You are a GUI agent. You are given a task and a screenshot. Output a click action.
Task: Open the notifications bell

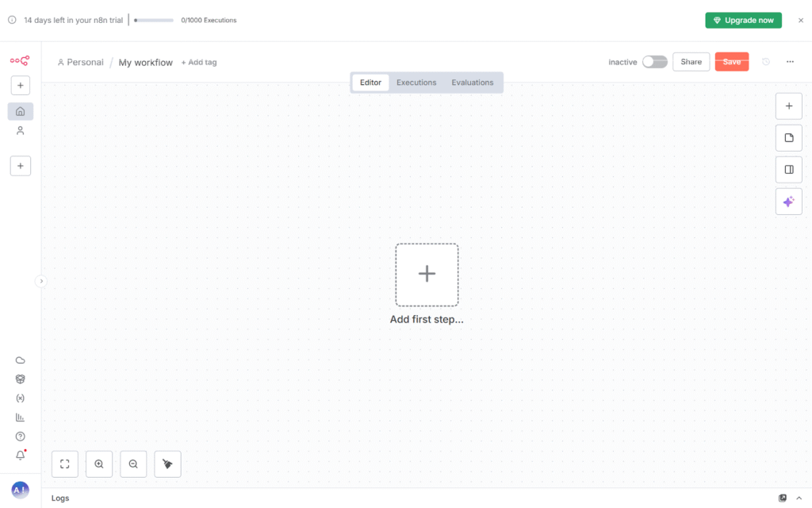[21, 456]
